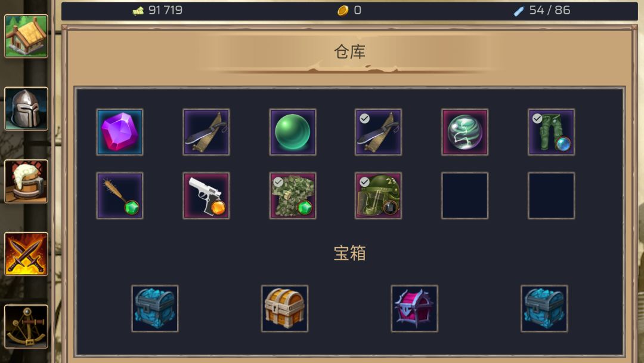Tap the crossed swords battle icon
The width and height of the screenshot is (644, 363).
[26, 254]
